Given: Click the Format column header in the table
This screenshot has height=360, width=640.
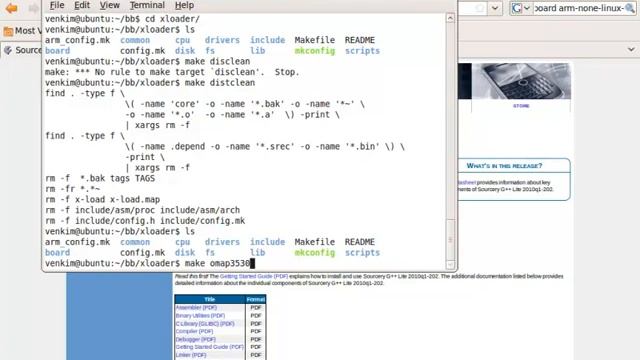Looking at the screenshot, I should tap(256, 299).
